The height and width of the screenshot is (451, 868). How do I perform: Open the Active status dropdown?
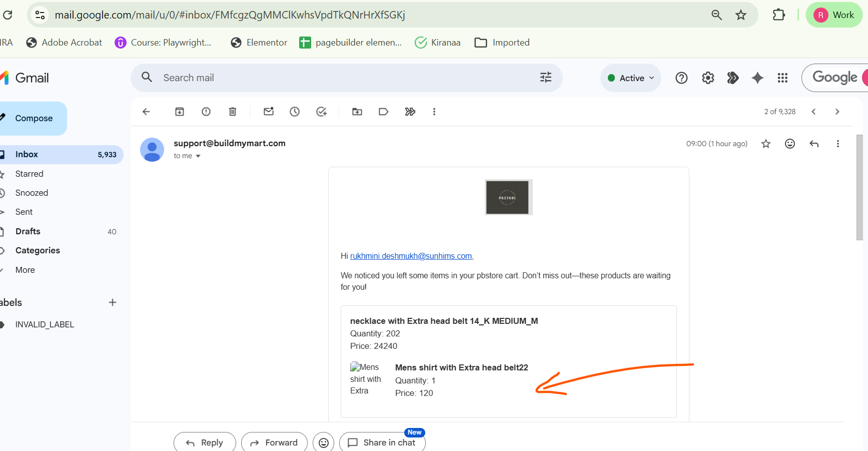point(631,78)
